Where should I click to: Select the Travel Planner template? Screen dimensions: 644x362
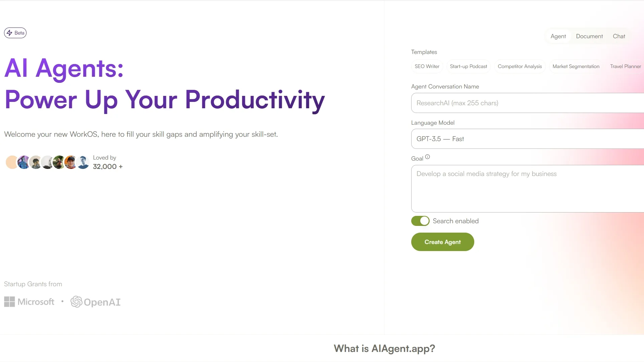626,66
